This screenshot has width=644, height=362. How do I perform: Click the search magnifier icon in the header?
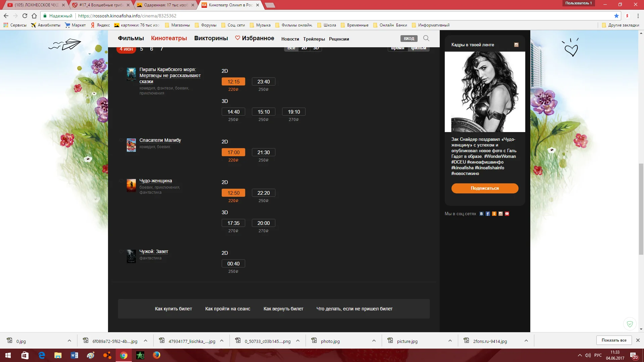[426, 38]
